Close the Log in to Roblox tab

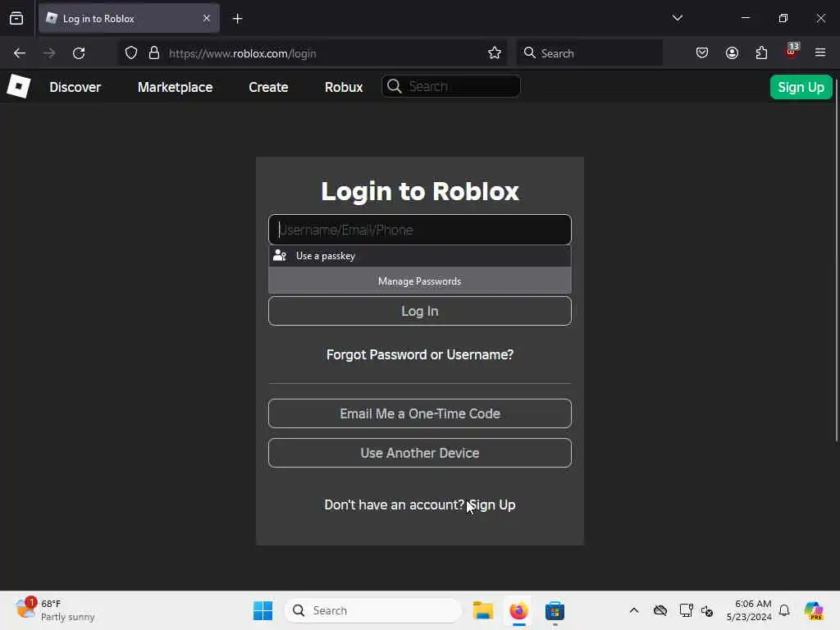tap(207, 18)
